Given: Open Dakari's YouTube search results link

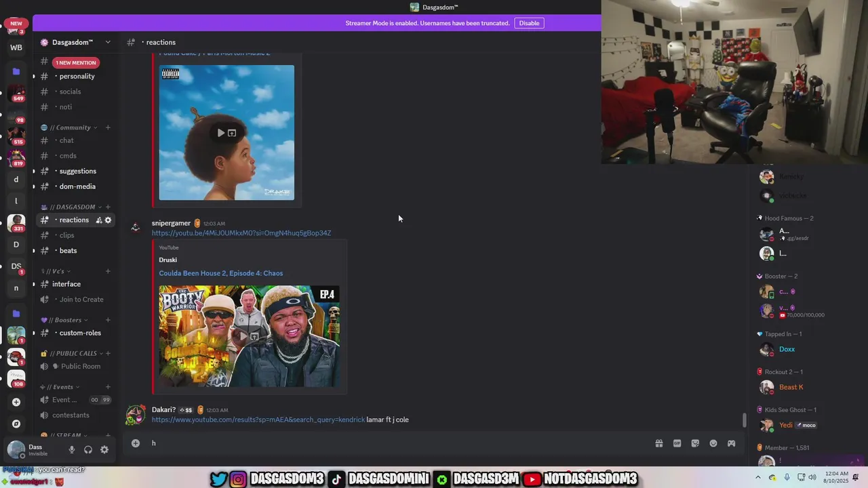Looking at the screenshot, I should [258, 420].
